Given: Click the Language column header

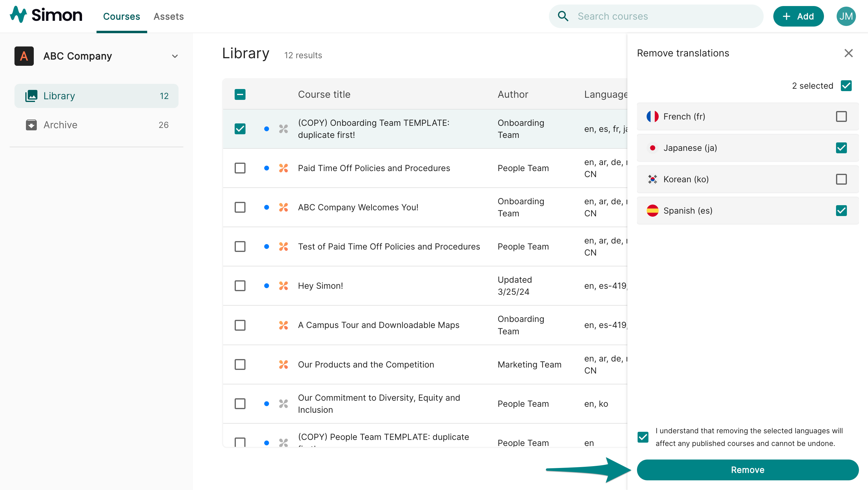Looking at the screenshot, I should click(605, 94).
